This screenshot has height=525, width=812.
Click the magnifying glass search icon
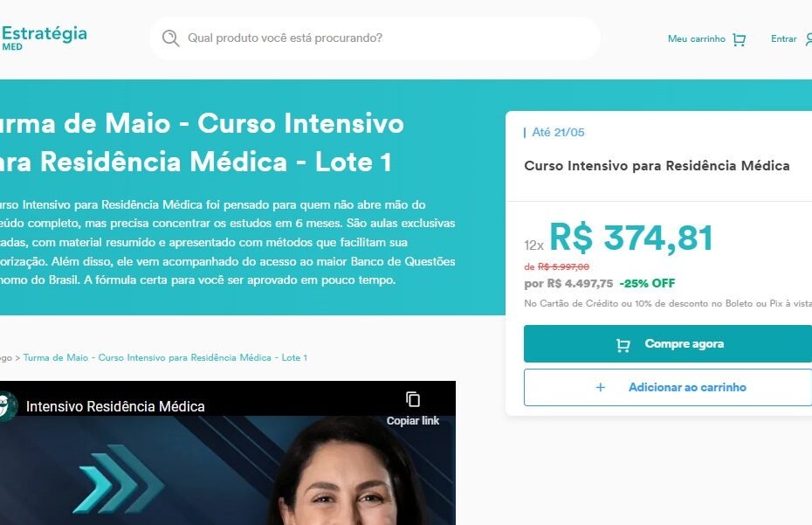[x=170, y=38]
